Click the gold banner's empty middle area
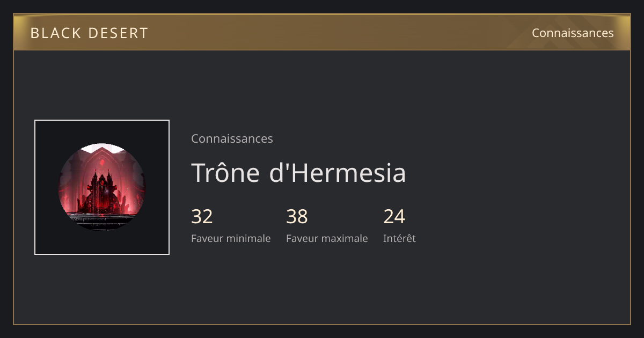This screenshot has width=644, height=338. click(x=322, y=32)
